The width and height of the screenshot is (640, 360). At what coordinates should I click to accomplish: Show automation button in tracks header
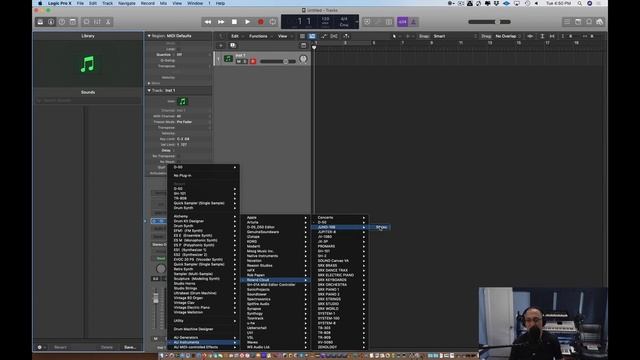323,36
